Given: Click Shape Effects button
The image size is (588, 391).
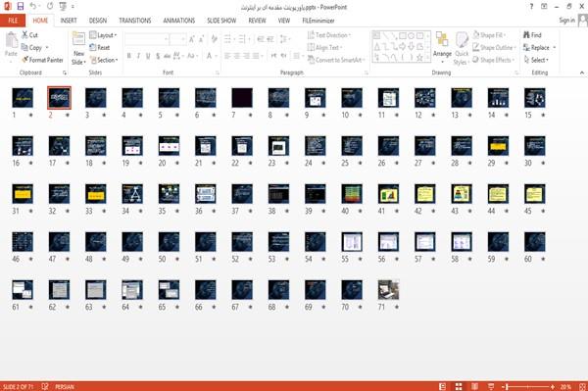Looking at the screenshot, I should (493, 60).
